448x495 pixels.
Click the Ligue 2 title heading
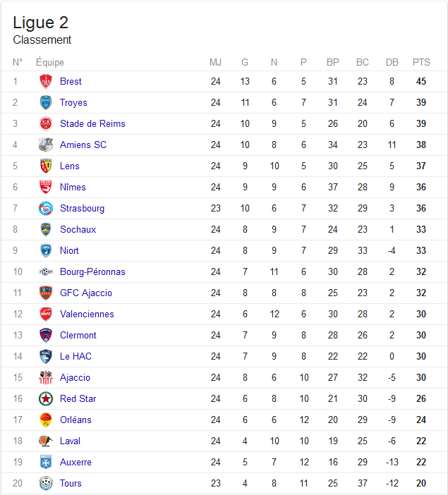[40, 23]
